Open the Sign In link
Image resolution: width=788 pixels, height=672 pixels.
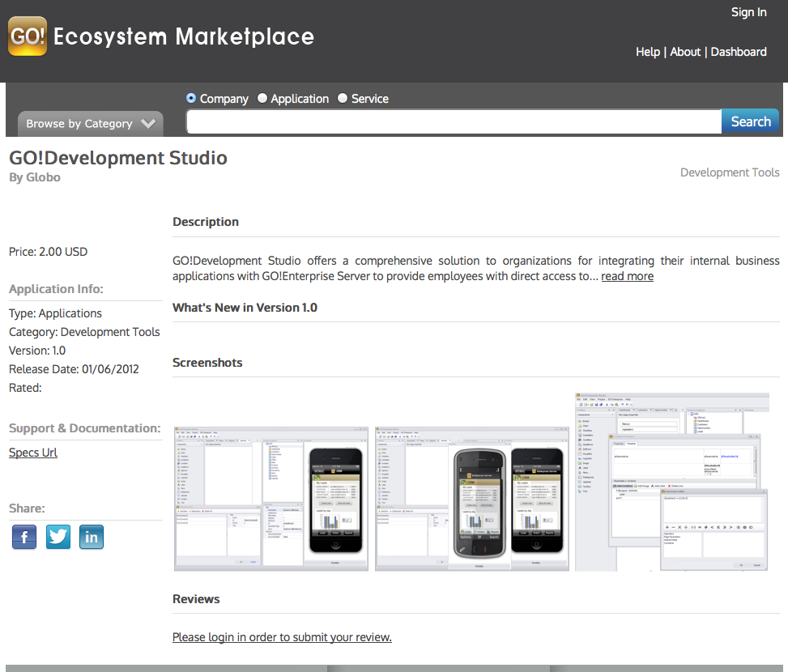(x=749, y=12)
